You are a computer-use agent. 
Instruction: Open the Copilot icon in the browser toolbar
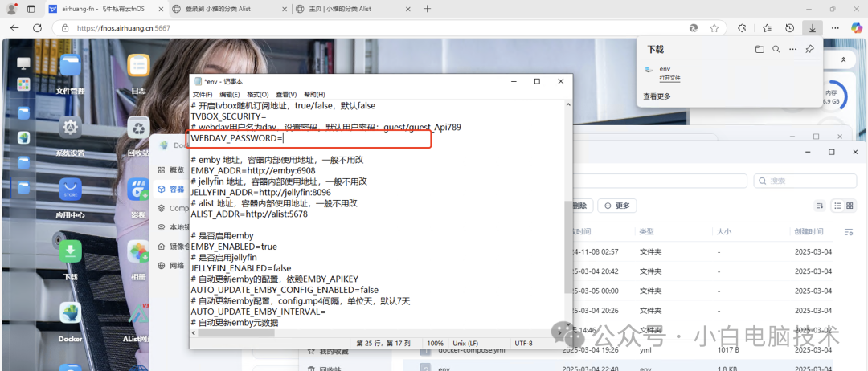click(x=857, y=27)
